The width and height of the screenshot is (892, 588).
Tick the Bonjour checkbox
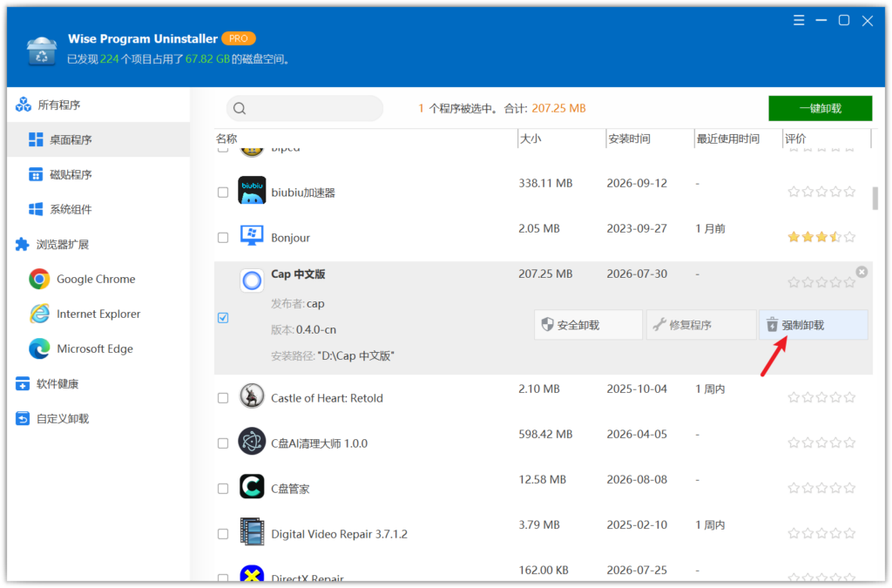pos(223,238)
